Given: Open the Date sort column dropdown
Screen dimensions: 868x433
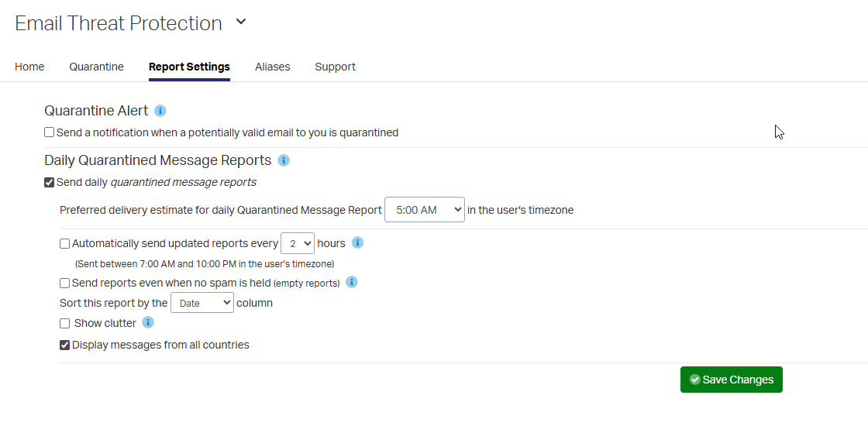Looking at the screenshot, I should point(201,303).
